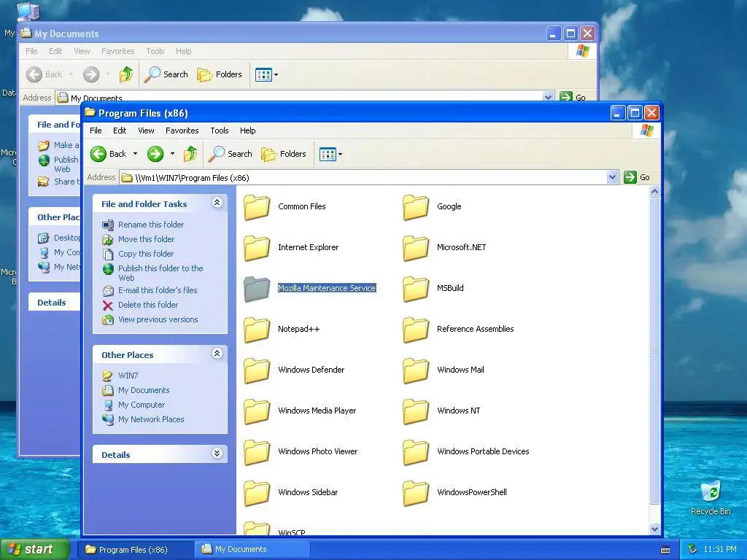Open My Computer in Other Places
Viewport: 747px width, 560px height.
(142, 405)
